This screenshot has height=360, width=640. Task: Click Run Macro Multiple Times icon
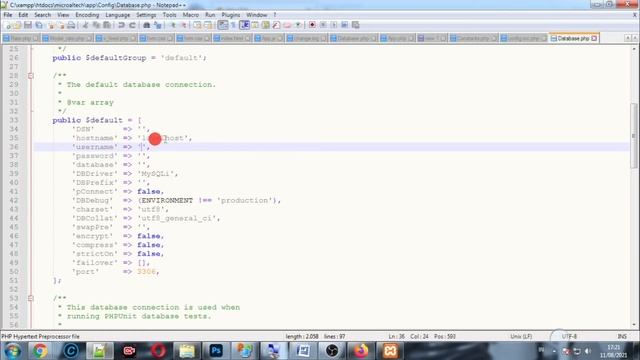344,25
